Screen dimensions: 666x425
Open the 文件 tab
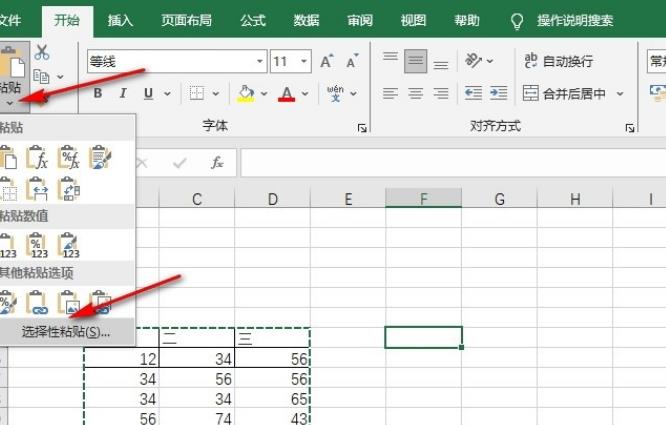[x=10, y=20]
